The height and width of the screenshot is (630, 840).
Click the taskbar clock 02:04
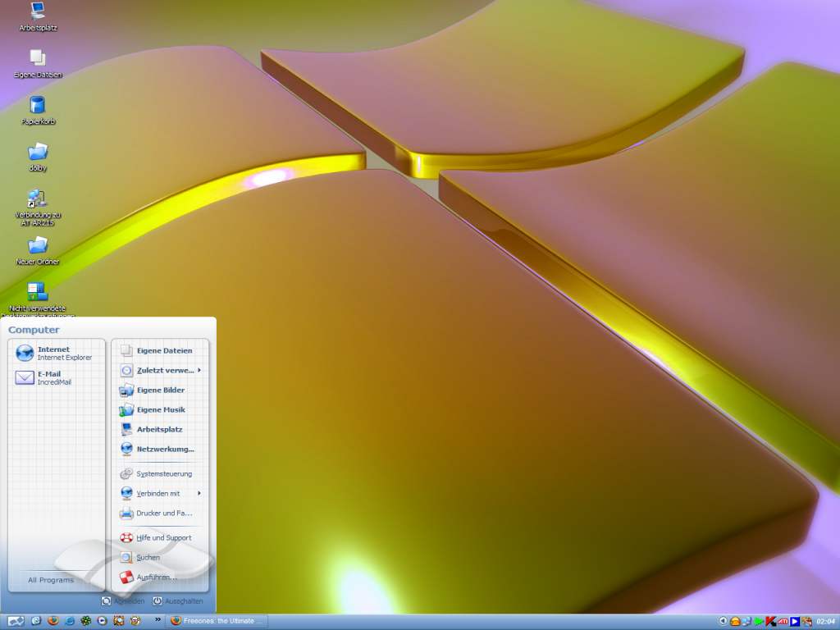pyautogui.click(x=825, y=622)
